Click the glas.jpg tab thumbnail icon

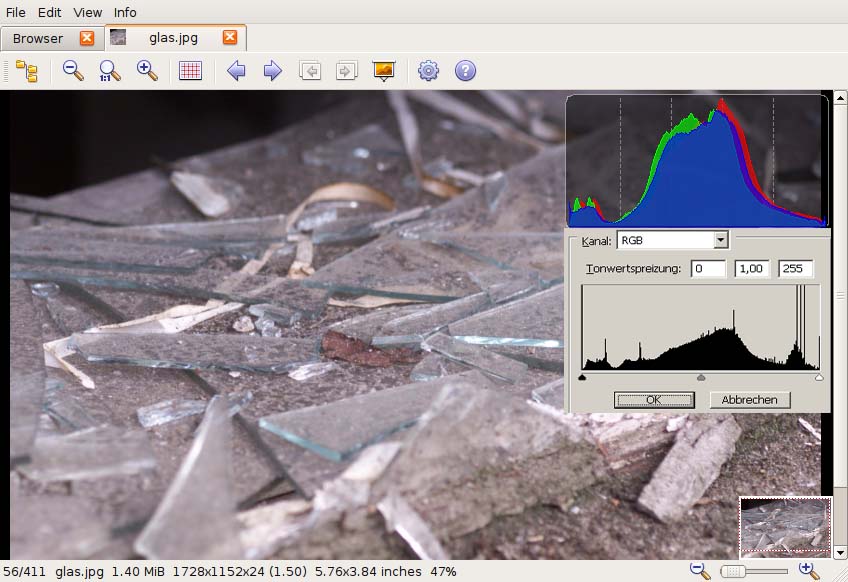pos(118,37)
